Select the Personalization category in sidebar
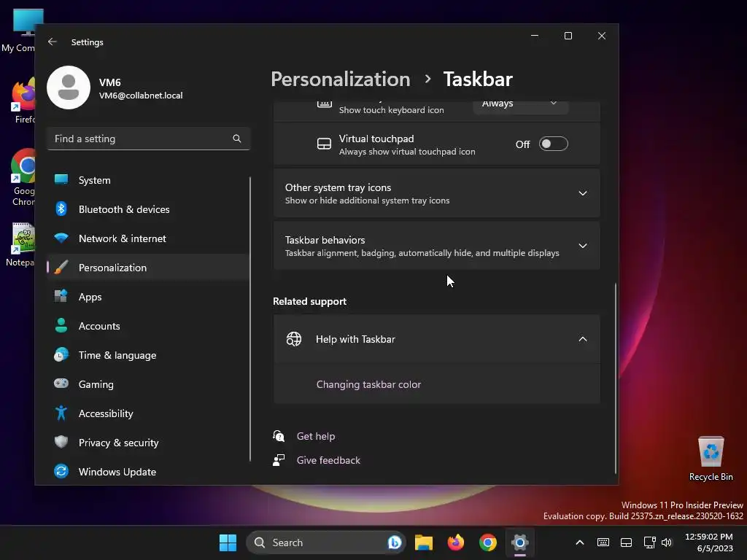This screenshot has width=747, height=560. point(148,267)
